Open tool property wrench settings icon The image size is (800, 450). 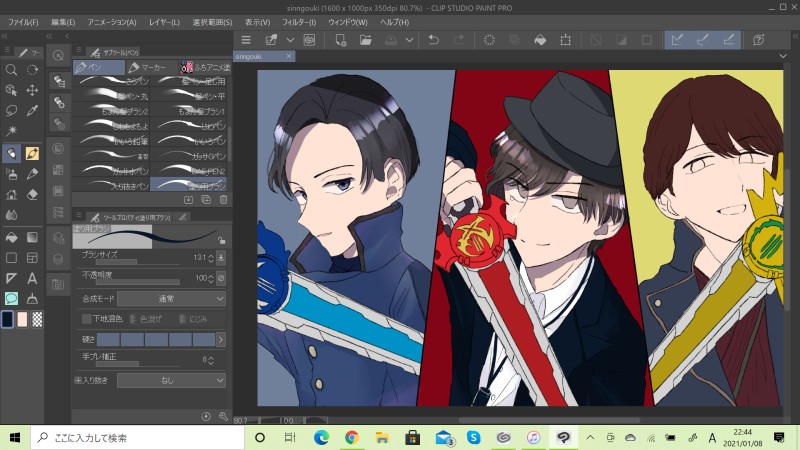tap(223, 416)
